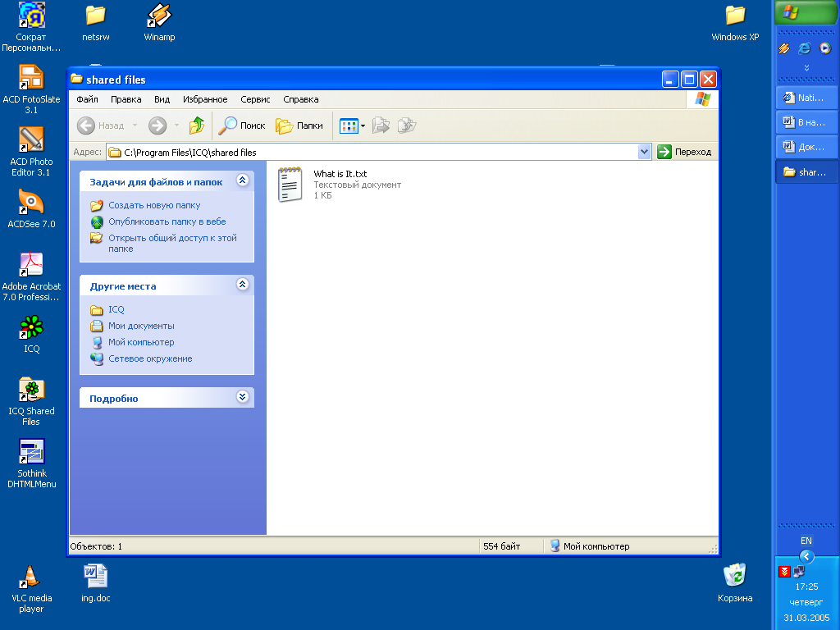The image size is (840, 630).
Task: Open Мои документы from Other Places
Action: point(141,326)
